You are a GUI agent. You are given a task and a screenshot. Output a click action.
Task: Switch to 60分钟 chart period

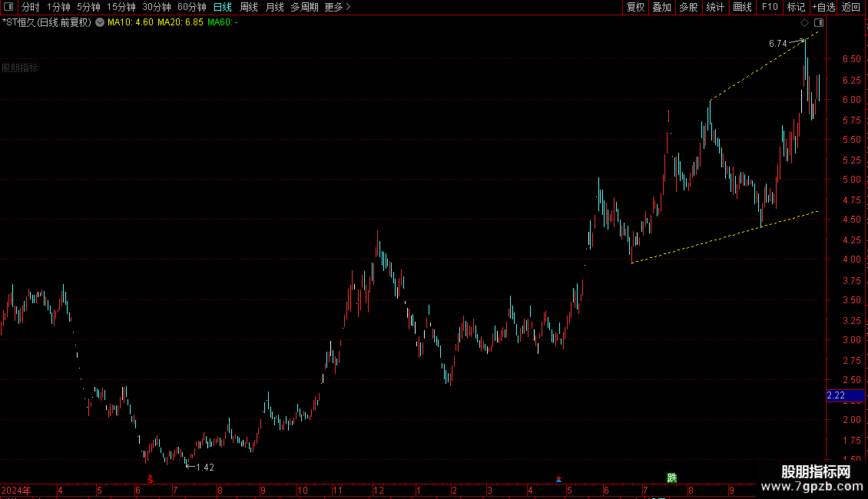tap(191, 7)
